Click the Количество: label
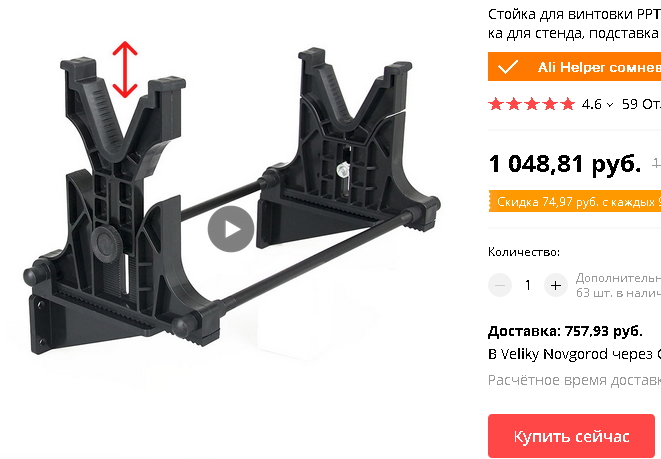The image size is (661, 459). (x=524, y=252)
